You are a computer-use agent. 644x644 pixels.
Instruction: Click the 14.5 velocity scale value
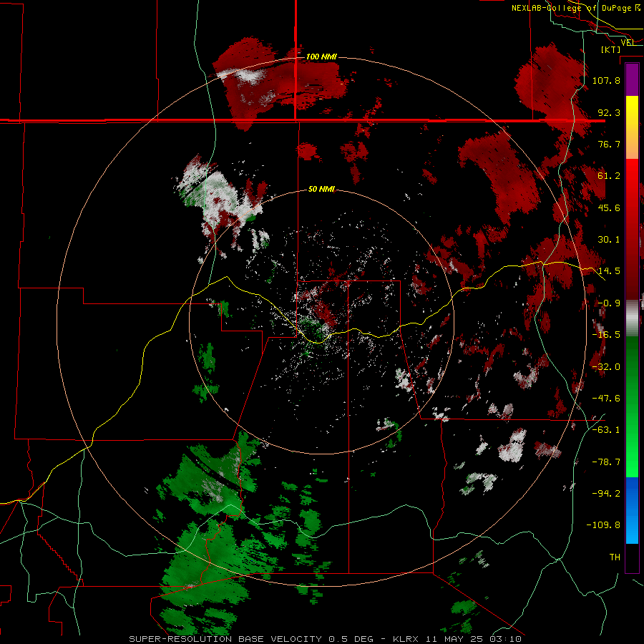point(609,271)
